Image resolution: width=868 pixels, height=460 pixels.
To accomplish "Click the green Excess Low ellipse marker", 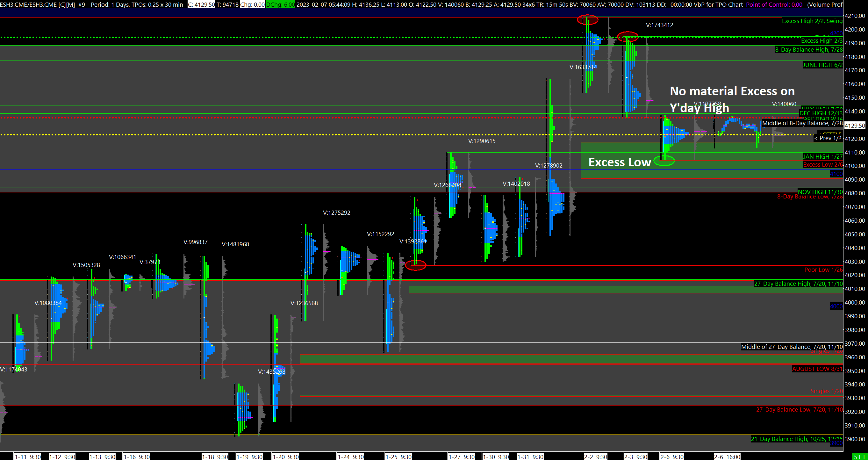I will tap(664, 161).
